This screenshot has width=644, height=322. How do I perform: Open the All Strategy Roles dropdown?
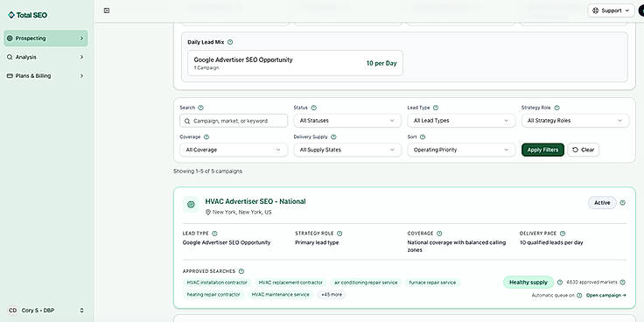coord(575,121)
